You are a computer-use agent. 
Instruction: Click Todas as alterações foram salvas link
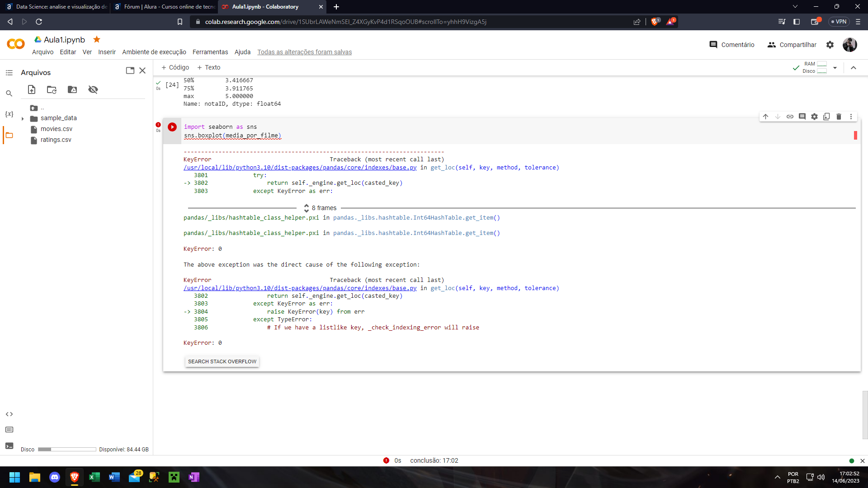click(x=305, y=52)
